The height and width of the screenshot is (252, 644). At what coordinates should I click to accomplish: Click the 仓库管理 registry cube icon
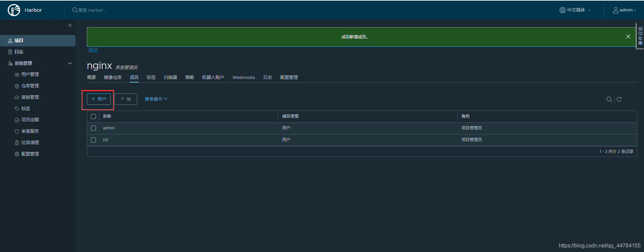pos(17,86)
